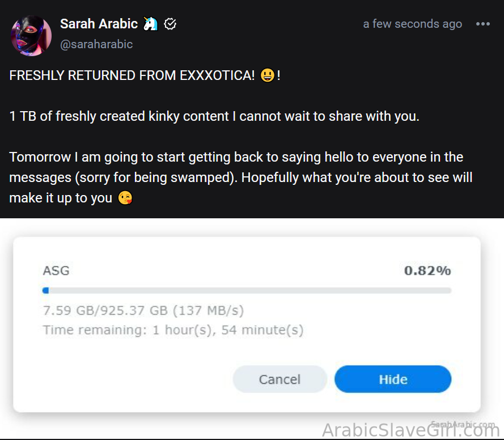The height and width of the screenshot is (440, 504).
Task: Click the Time remaining text line
Action: pyautogui.click(x=173, y=330)
